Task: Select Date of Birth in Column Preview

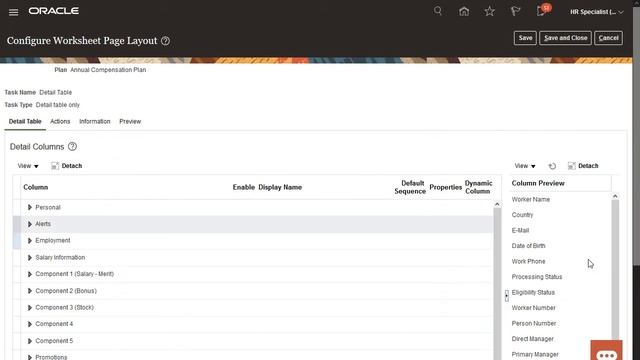Action: (x=528, y=246)
